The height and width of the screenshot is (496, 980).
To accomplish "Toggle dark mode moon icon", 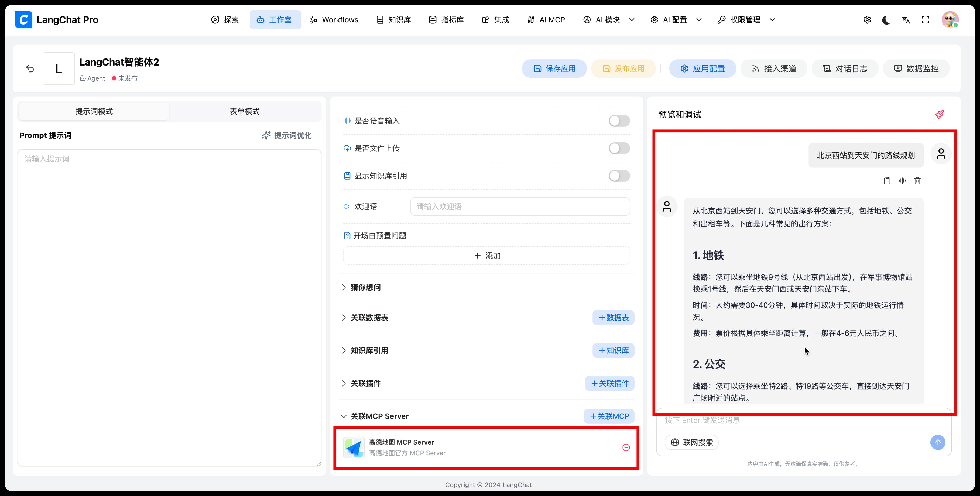I will (886, 20).
